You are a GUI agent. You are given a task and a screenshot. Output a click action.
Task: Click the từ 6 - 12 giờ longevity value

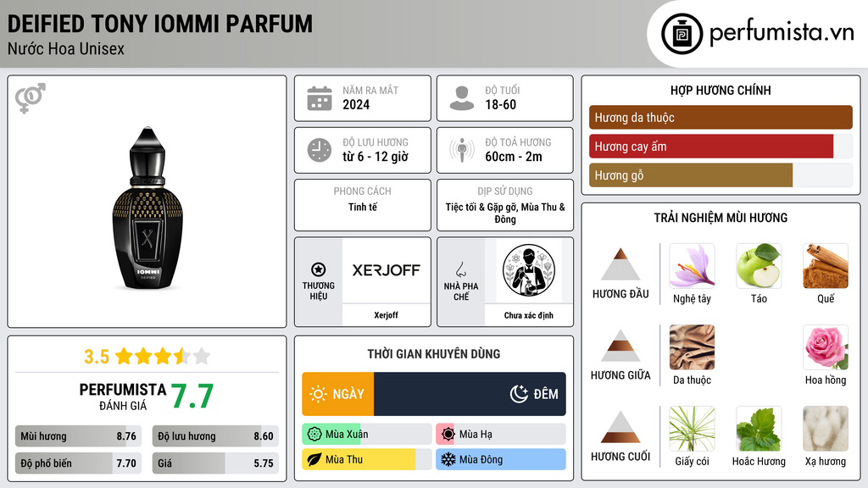376,157
